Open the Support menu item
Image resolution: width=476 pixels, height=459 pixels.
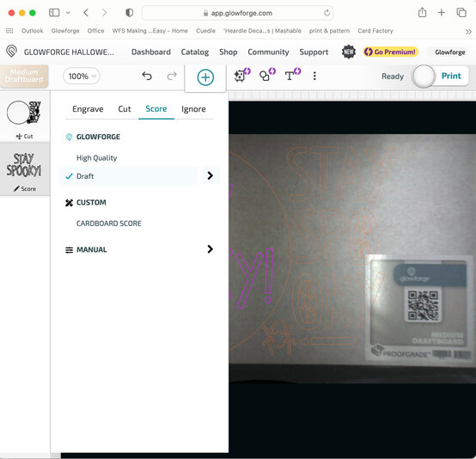[314, 52]
